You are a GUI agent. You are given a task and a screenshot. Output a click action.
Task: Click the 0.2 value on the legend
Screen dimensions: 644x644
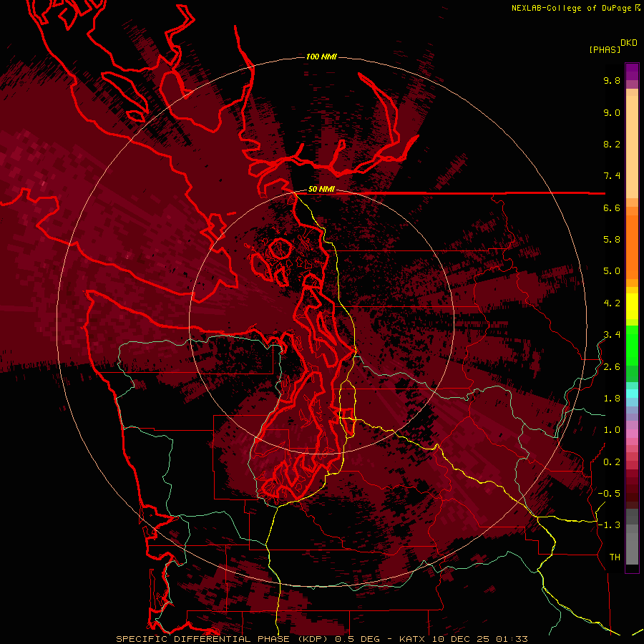(x=612, y=462)
